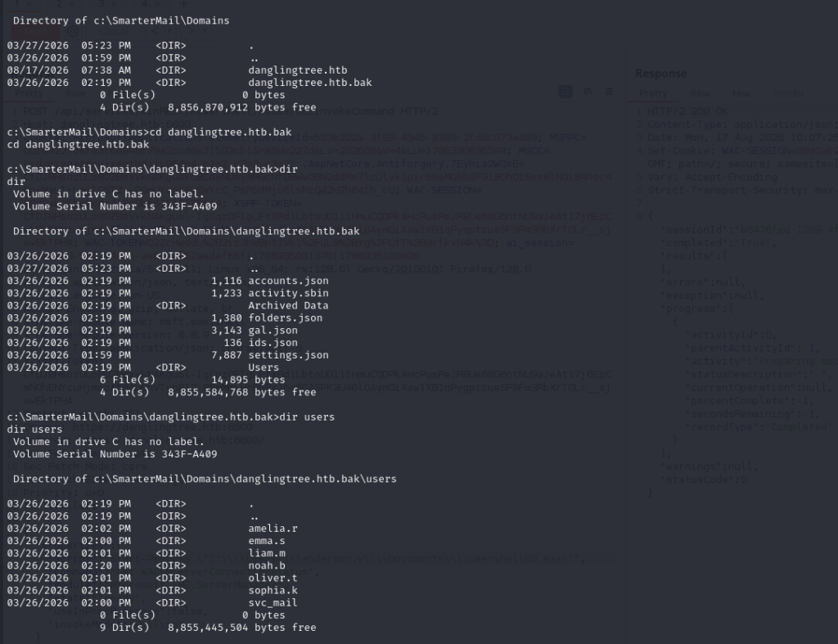Switch to Response Pretty tab in Burp
Screen dimensions: 838x644
pos(653,93)
